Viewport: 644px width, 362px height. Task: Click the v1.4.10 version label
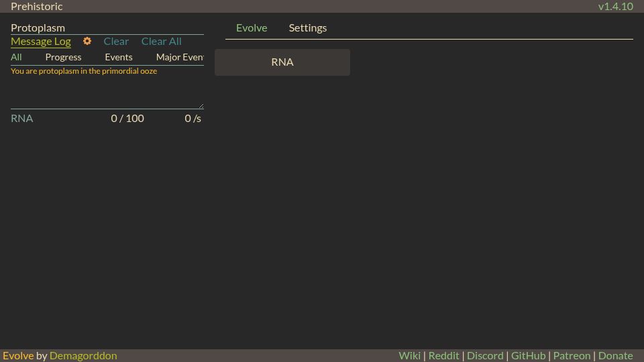pos(615,7)
